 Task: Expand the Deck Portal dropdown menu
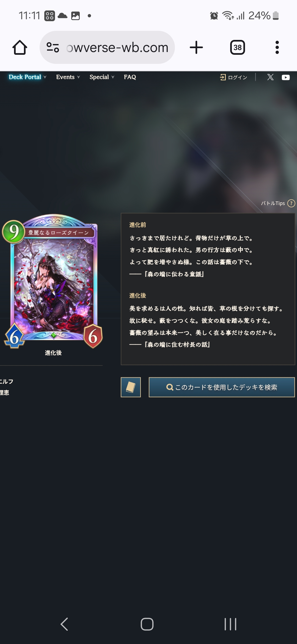click(27, 77)
